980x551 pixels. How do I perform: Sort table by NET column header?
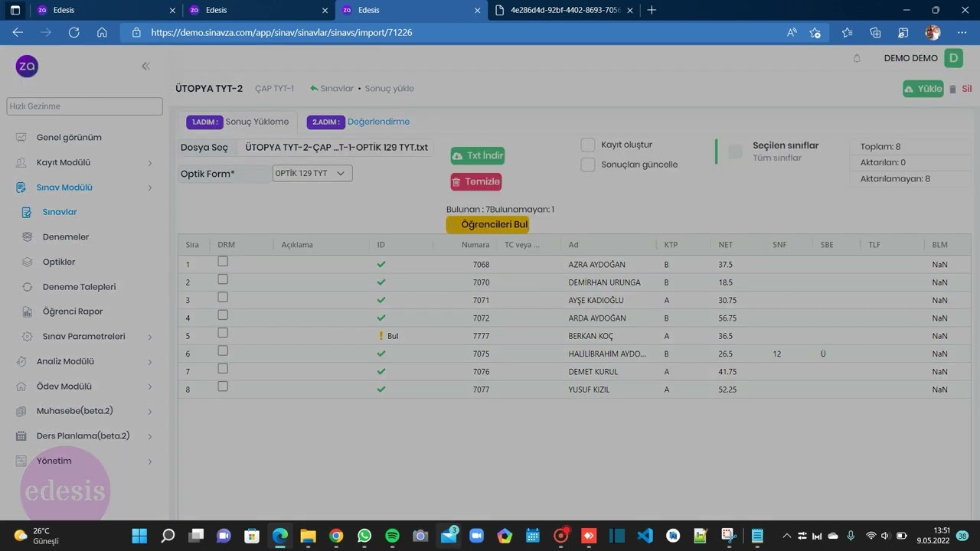725,245
